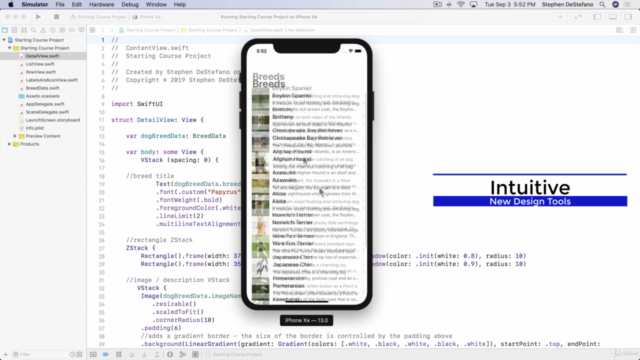Open the Issue navigator
Viewport: 640px width, 360px height.
43,30
